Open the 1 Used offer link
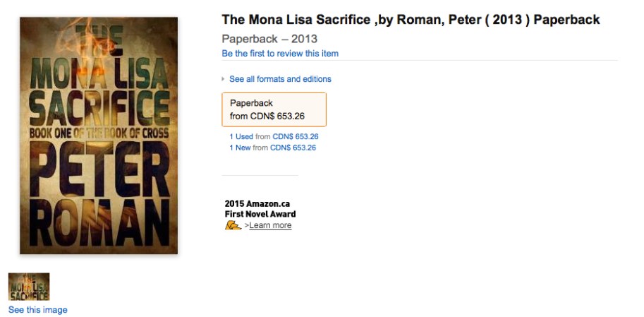The height and width of the screenshot is (317, 644). (x=241, y=136)
